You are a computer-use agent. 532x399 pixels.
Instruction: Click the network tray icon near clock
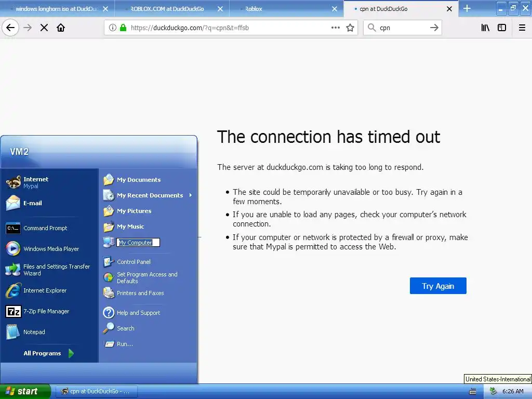[x=493, y=392]
